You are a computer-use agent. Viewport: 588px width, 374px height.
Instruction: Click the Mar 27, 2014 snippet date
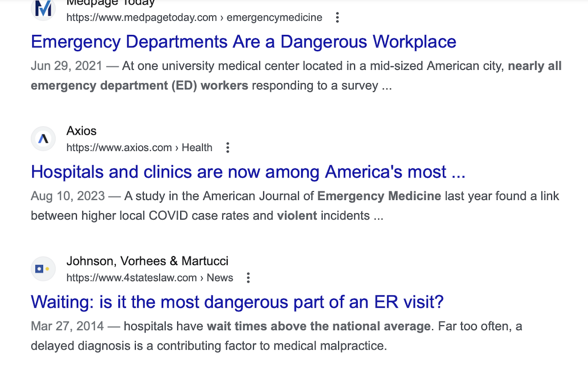click(67, 327)
